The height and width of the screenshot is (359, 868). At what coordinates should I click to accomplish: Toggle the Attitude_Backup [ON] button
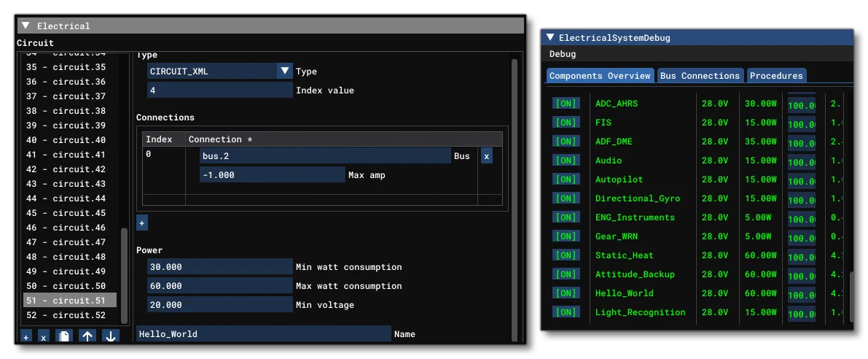pos(566,274)
